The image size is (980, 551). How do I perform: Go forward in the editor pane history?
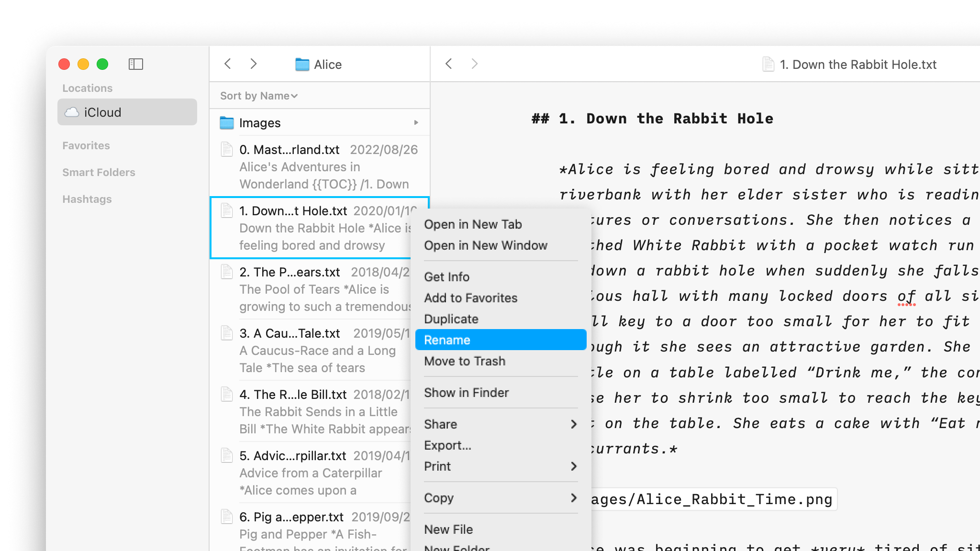tap(474, 64)
